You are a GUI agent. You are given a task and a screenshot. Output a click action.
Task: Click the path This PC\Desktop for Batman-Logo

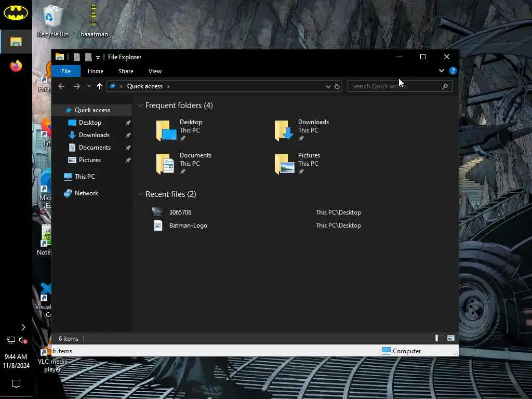click(x=338, y=225)
